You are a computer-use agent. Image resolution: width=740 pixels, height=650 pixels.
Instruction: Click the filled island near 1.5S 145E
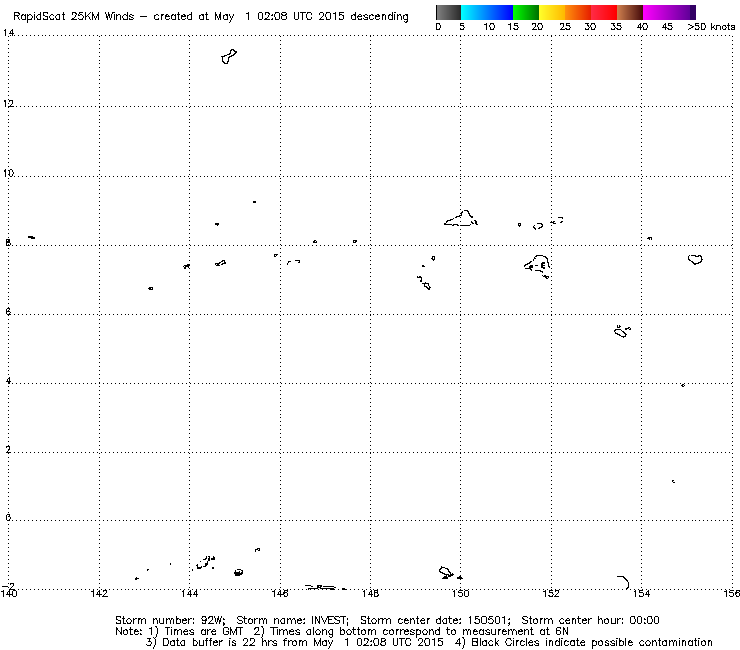[x=238, y=573]
